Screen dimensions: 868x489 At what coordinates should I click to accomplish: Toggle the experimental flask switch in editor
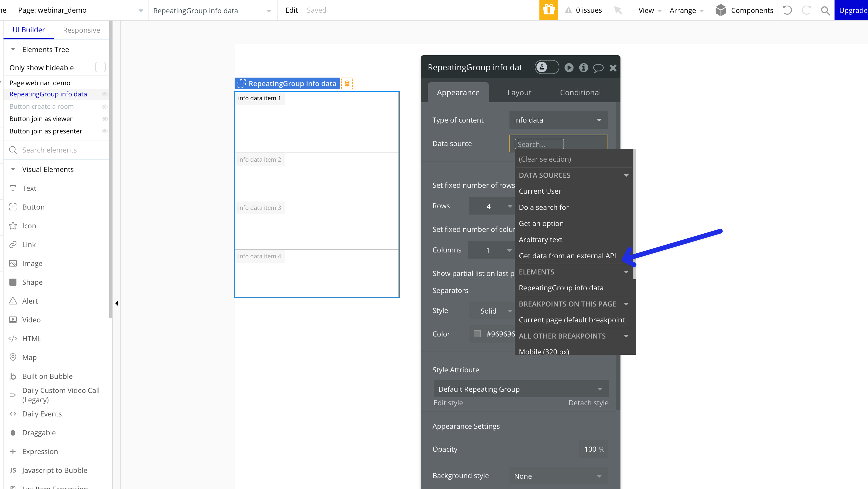[x=546, y=67]
